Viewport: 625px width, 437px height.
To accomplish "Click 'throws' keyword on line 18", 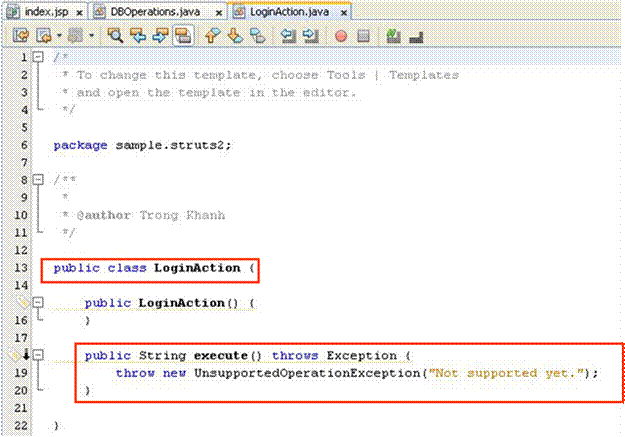I will [295, 355].
